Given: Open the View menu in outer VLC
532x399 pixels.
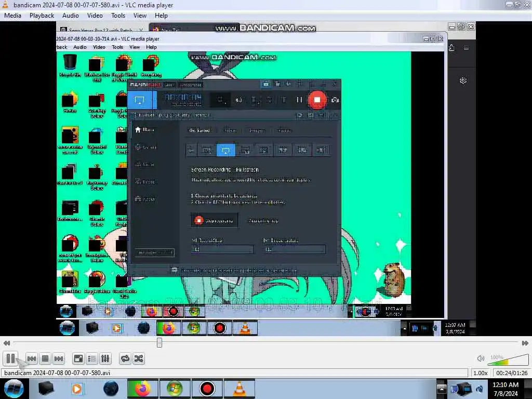Looking at the screenshot, I should point(140,16).
